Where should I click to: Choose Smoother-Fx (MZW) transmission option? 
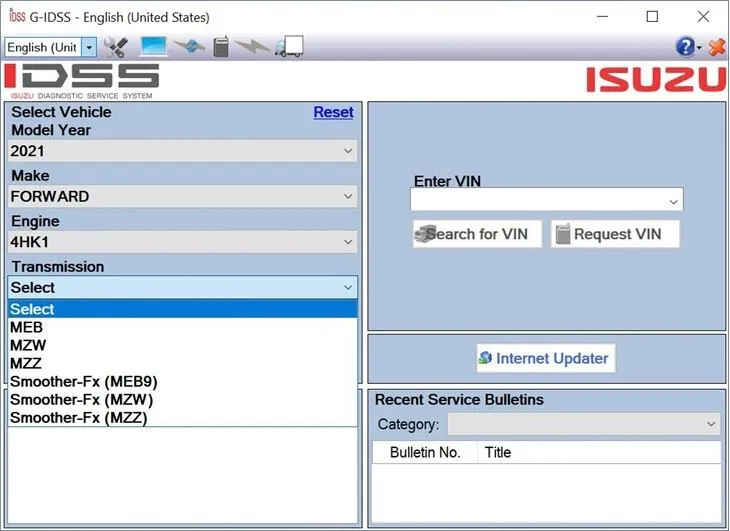pos(183,400)
